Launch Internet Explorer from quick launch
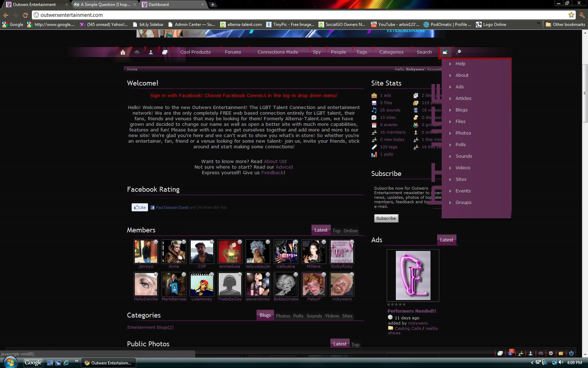588x368 pixels. (x=66, y=363)
